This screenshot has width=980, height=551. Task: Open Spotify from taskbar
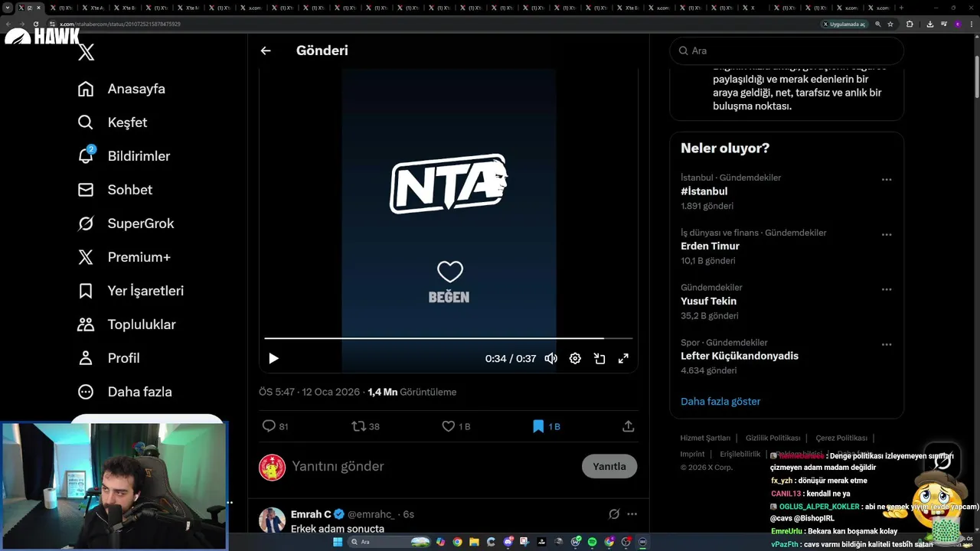coord(592,542)
